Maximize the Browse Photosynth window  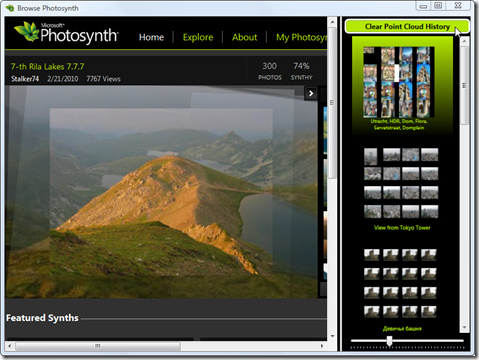coord(438,6)
